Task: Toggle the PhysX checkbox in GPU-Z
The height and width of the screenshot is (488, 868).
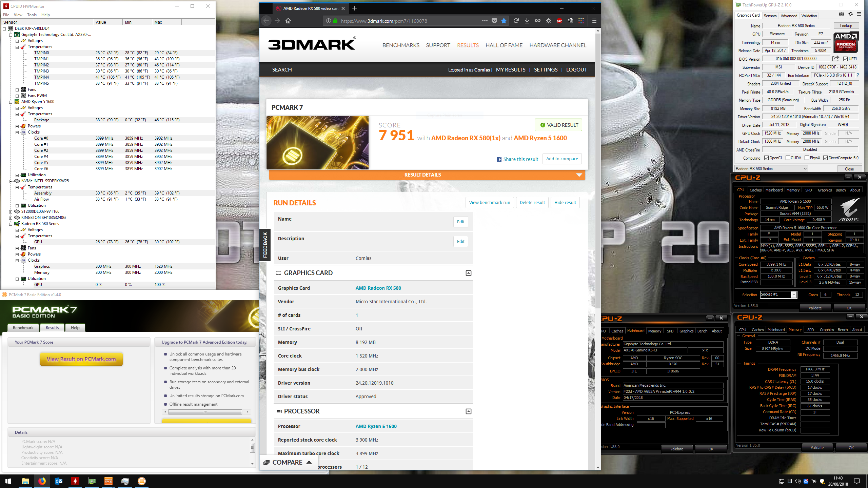Action: point(807,158)
